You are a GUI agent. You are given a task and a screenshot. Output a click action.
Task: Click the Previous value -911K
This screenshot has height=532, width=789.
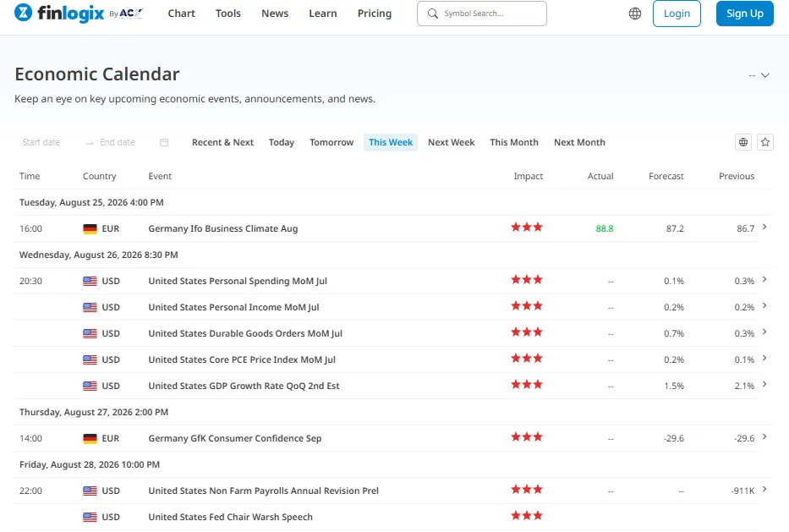pyautogui.click(x=742, y=491)
